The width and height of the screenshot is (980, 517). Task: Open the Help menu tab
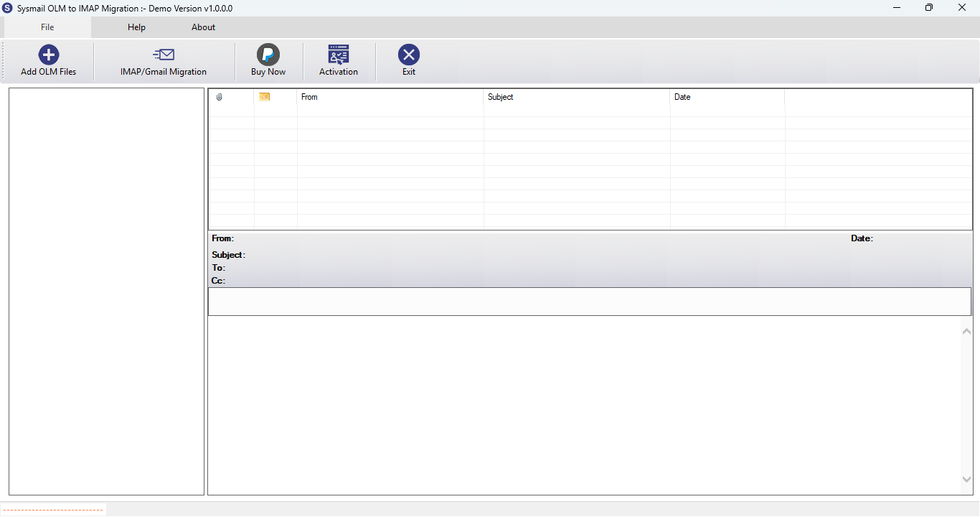(x=136, y=27)
